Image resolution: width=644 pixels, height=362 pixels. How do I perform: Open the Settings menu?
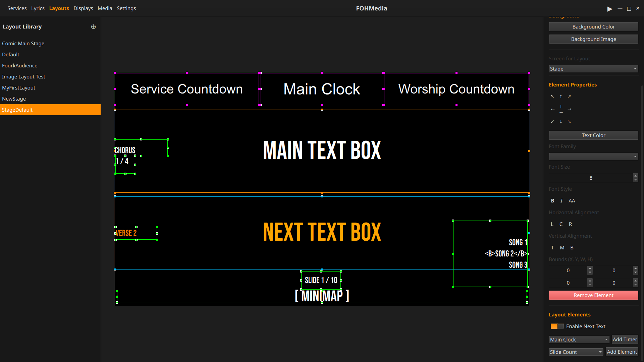[x=126, y=8]
